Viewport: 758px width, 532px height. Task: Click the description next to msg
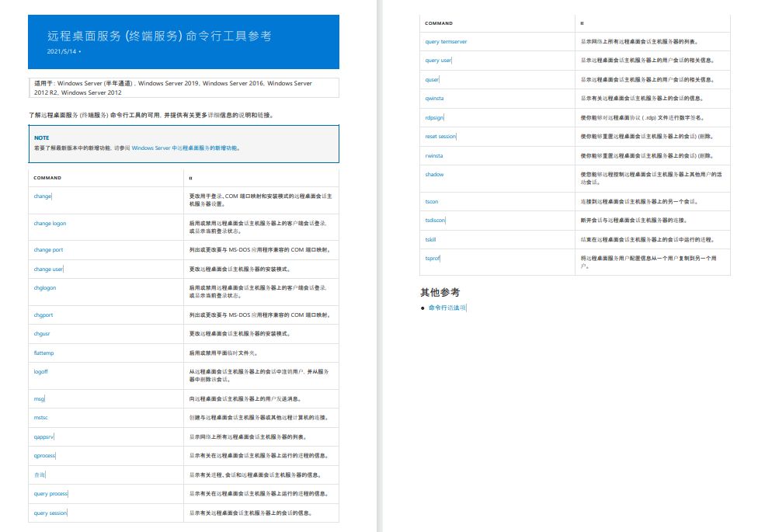pos(245,399)
